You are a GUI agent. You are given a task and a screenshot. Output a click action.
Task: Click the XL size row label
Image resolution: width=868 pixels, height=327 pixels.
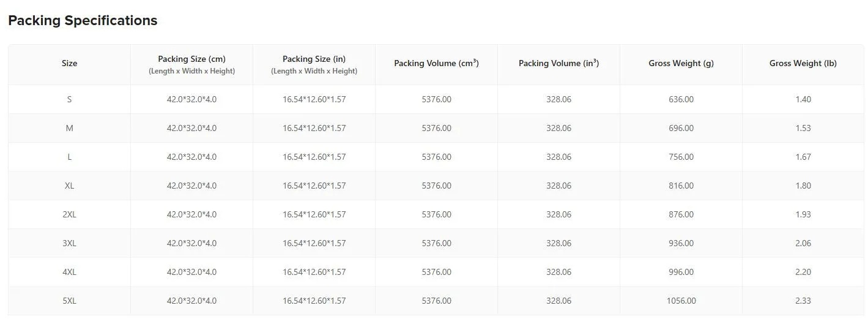(69, 186)
